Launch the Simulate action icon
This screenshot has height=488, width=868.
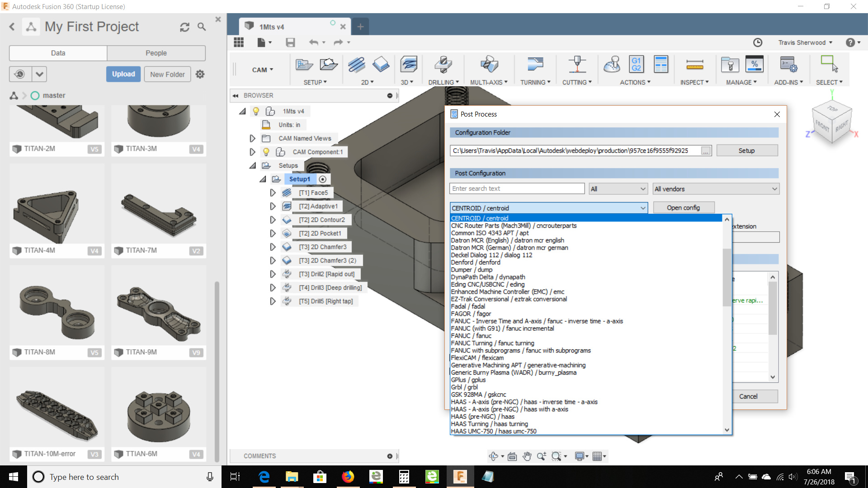click(x=612, y=65)
